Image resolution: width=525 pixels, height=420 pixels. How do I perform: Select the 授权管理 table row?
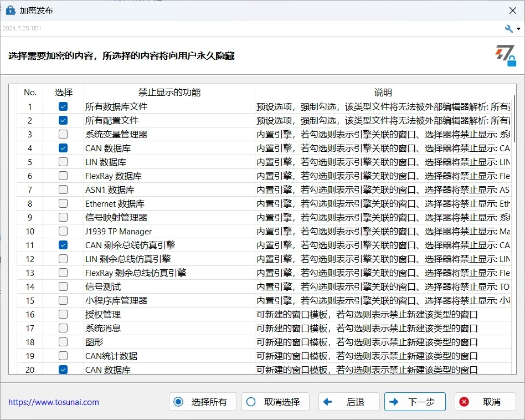pos(166,314)
